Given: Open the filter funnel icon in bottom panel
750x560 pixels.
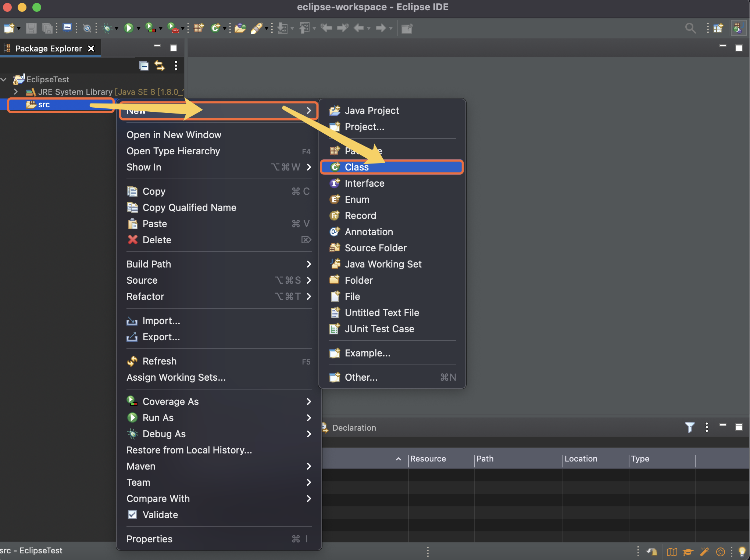Looking at the screenshot, I should point(690,427).
